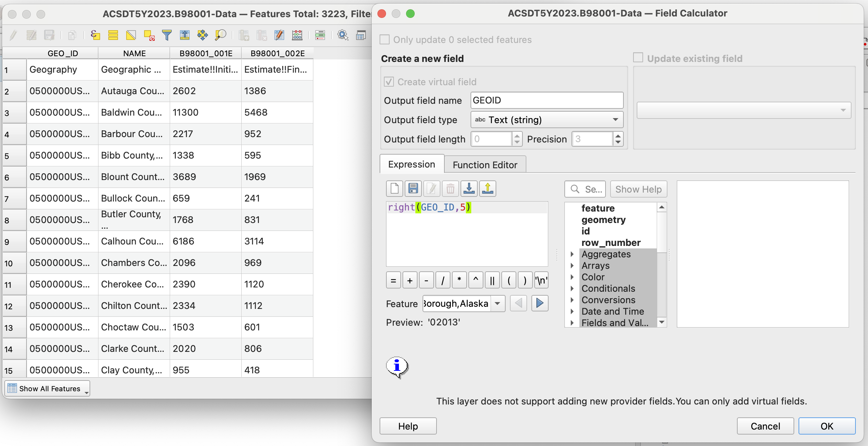
Task: Open the filter features tool (funnel icon)
Action: tap(167, 35)
